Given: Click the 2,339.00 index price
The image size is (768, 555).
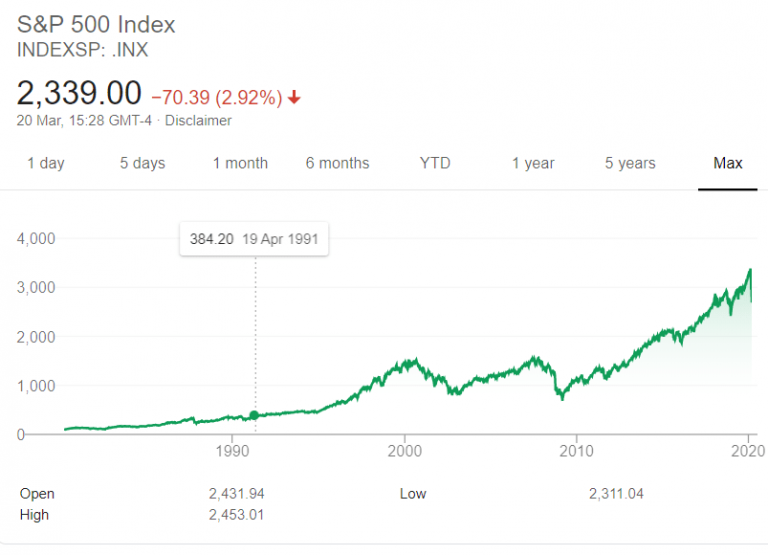Looking at the screenshot, I should tap(79, 93).
